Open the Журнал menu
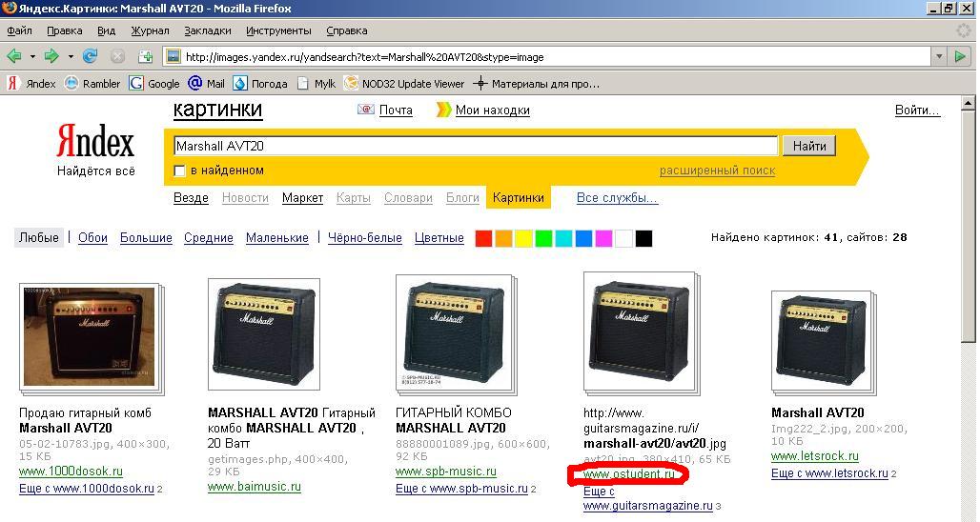The image size is (980, 522). 150,30
